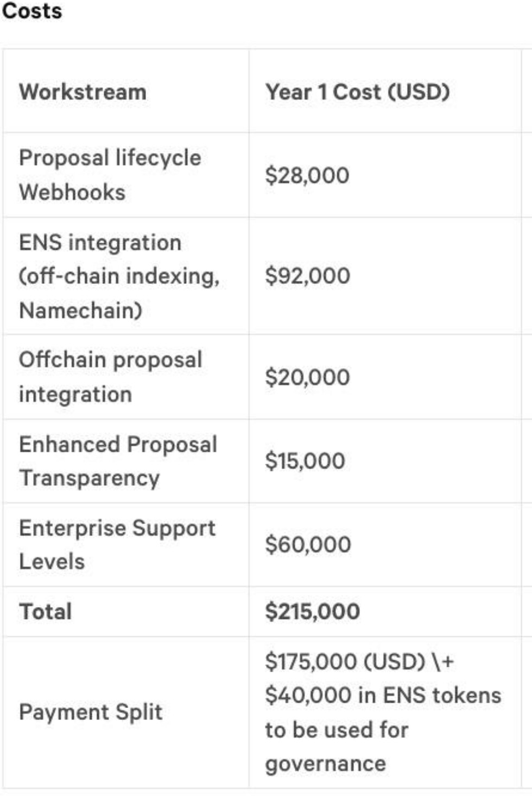Click the $175,000 (USD) payment text

[x=345, y=661]
